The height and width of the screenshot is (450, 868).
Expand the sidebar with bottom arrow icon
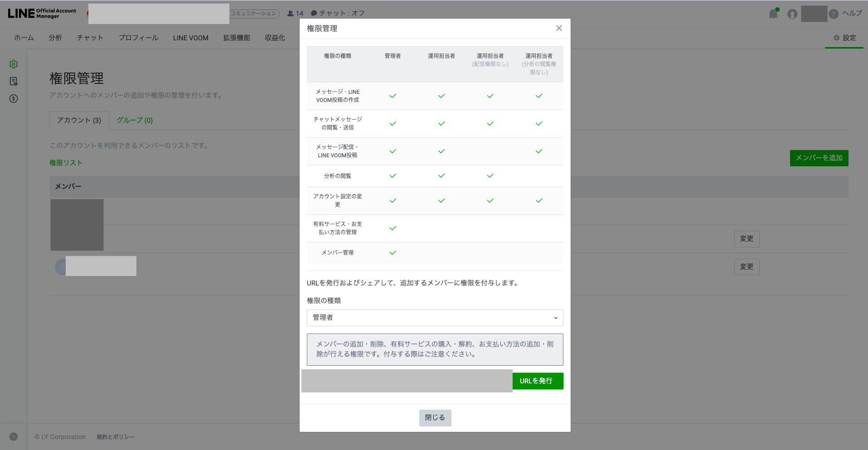(14, 437)
